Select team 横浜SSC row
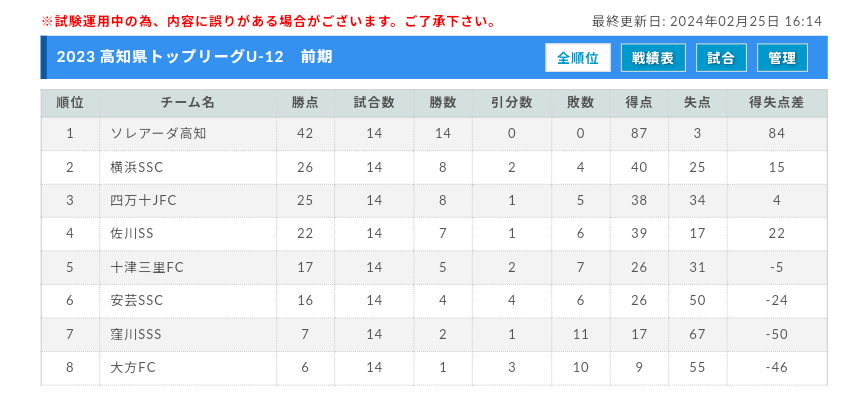Image resolution: width=842 pixels, height=400 pixels. pos(434,168)
